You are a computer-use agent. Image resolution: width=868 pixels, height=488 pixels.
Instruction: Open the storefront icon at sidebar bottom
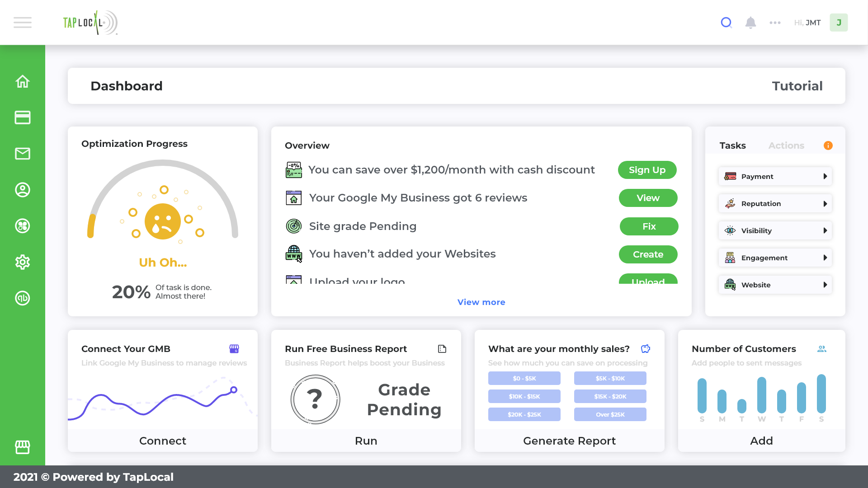click(23, 447)
